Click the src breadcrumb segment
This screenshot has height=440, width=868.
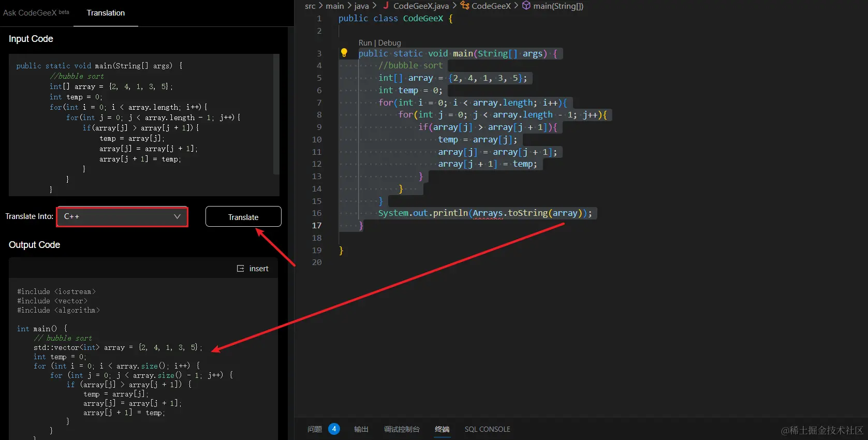coord(310,6)
